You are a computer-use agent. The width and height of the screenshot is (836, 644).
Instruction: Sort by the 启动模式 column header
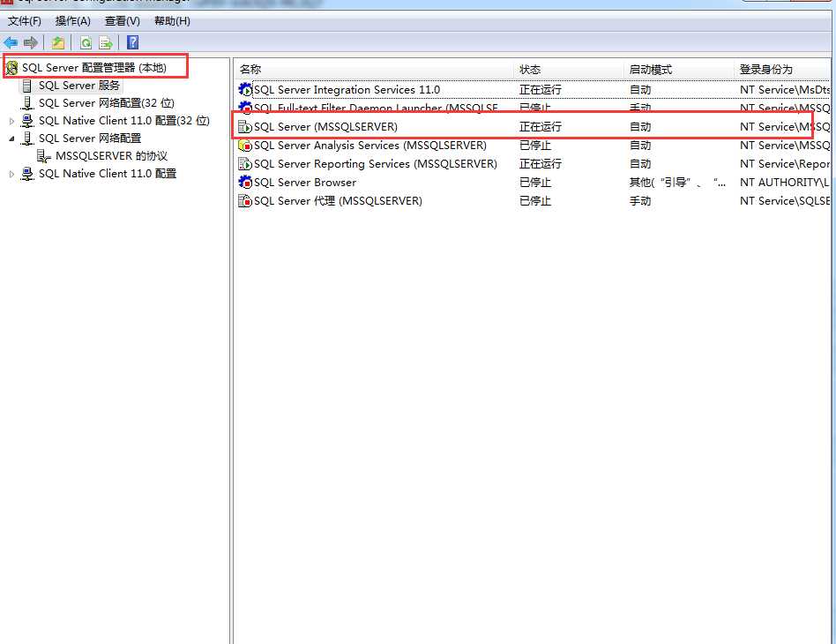coord(678,70)
